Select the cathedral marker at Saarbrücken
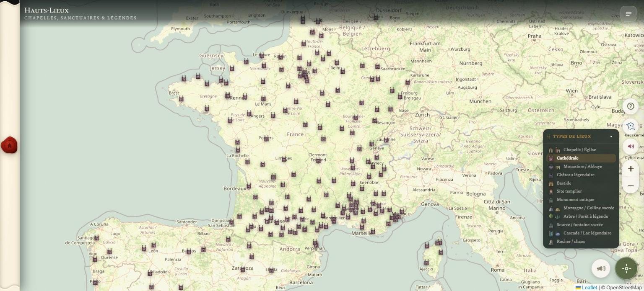Screen dimensions: 644x291 coord(377,66)
